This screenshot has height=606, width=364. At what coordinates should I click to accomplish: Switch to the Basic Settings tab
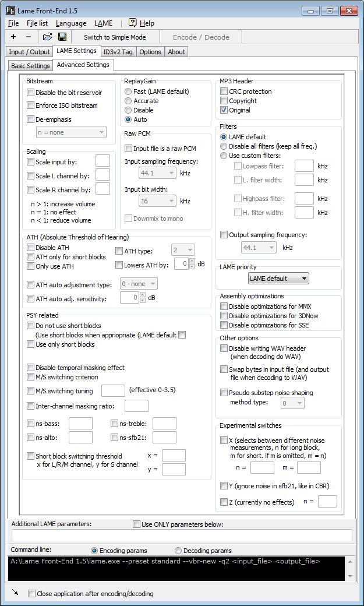[x=30, y=66]
